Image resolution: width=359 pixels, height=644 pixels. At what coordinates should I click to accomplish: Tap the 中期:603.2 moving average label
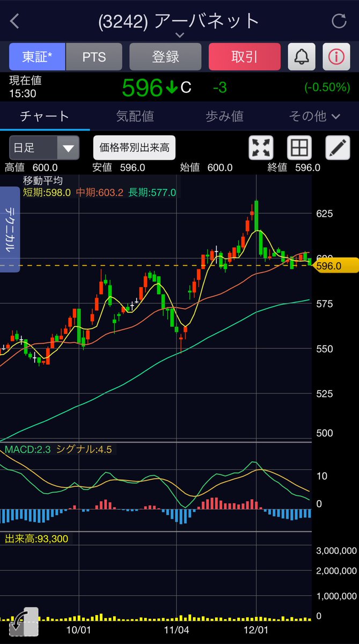(99, 192)
